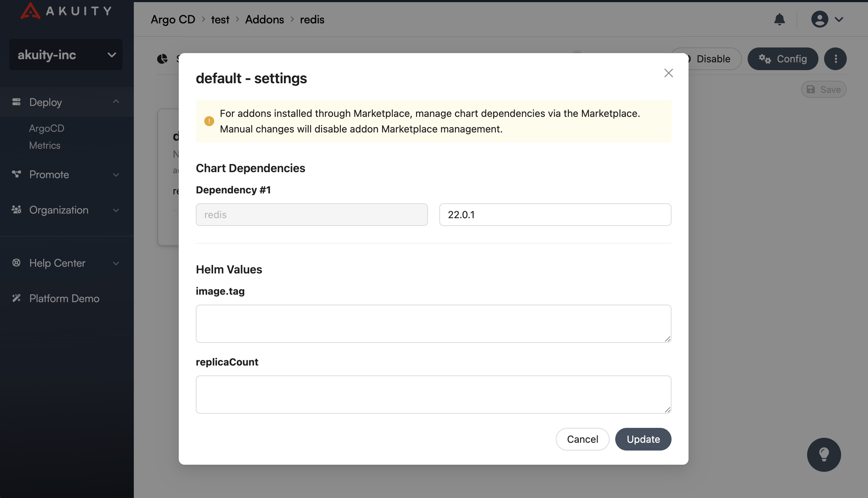Click the Organization people icon
The image size is (868, 498).
click(16, 210)
